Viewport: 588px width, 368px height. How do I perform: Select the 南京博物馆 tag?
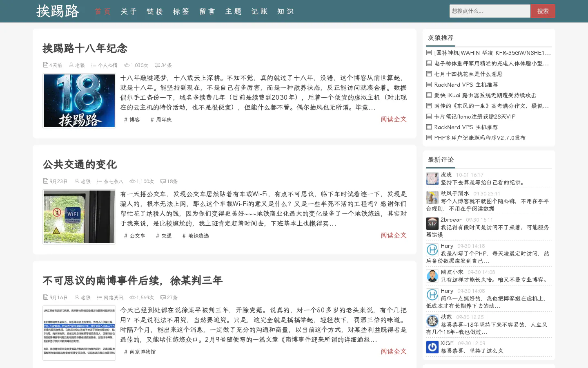(x=140, y=352)
